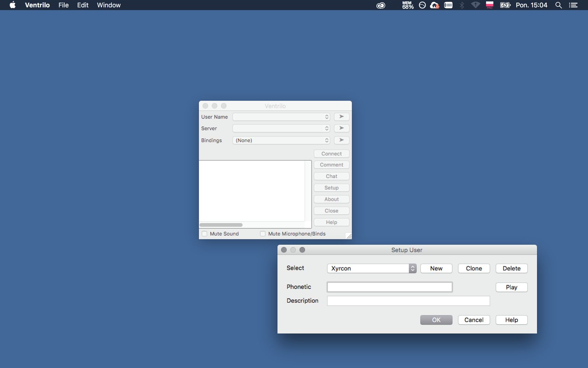Open the cloud home sync icon
Viewport: 588px width, 368px height.
tap(435, 5)
